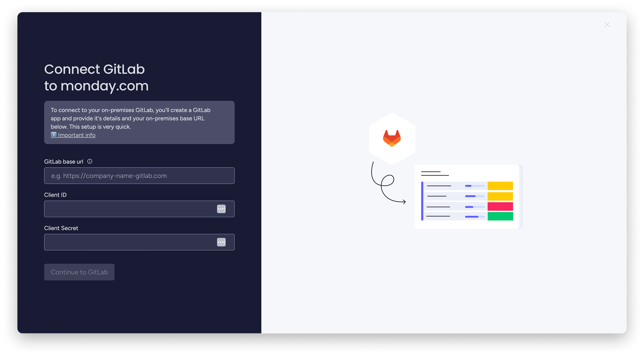Open the Important info link
This screenshot has height=356, width=644.
click(73, 135)
